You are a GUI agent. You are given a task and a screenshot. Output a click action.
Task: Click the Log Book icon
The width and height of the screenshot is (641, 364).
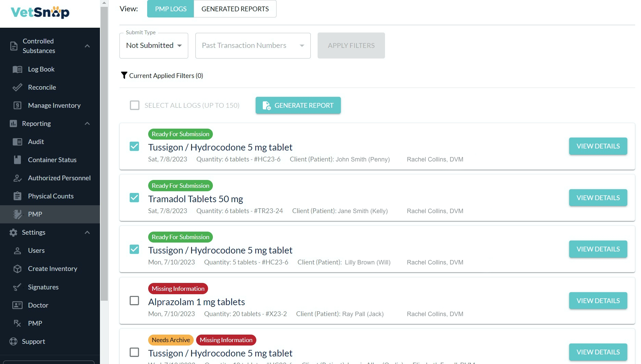17,69
